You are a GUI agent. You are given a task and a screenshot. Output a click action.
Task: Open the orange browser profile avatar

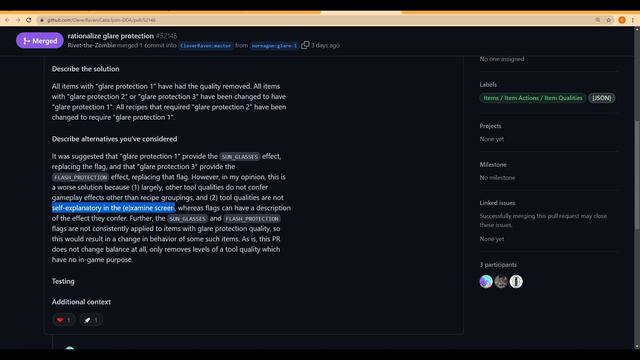(x=622, y=20)
